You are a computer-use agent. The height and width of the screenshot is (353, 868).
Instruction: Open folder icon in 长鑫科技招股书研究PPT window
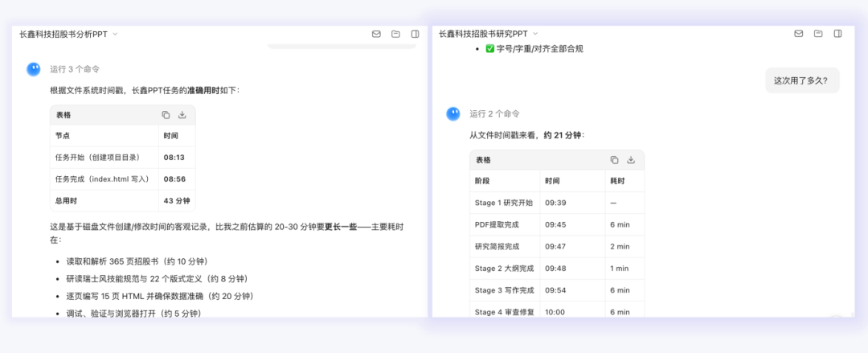pyautogui.click(x=818, y=34)
